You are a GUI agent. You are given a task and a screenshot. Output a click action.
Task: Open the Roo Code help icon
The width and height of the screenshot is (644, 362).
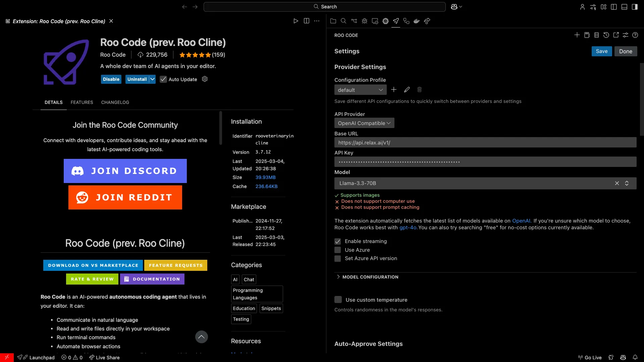tap(635, 35)
